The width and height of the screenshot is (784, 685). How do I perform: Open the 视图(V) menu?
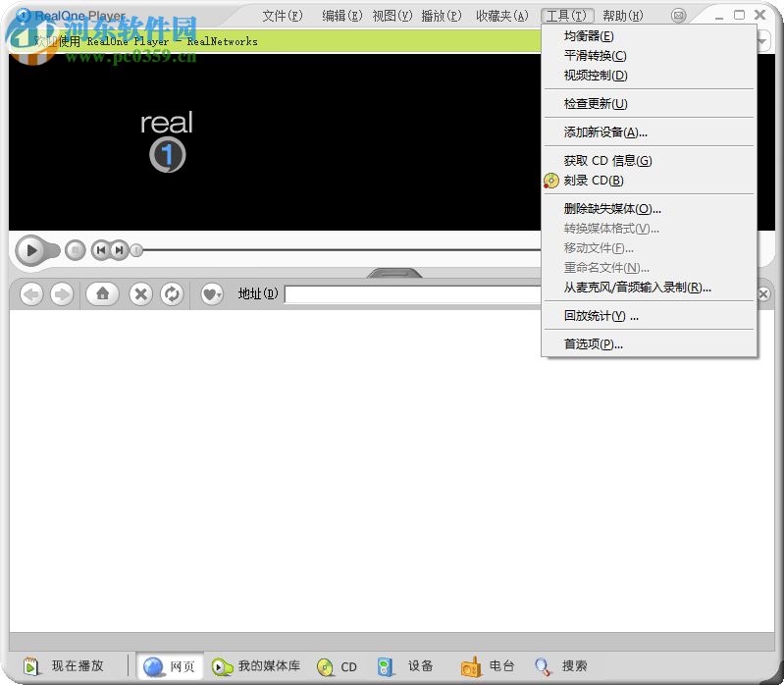(x=392, y=16)
